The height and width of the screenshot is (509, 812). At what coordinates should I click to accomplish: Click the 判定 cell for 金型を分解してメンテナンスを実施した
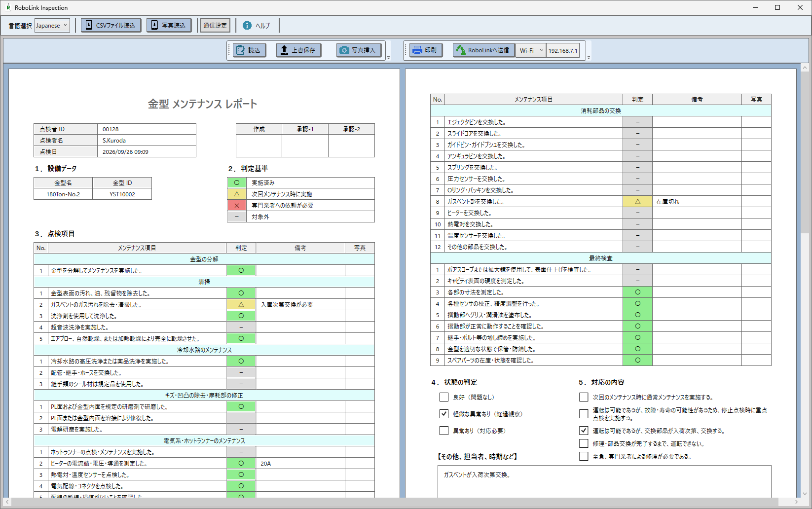[241, 270]
